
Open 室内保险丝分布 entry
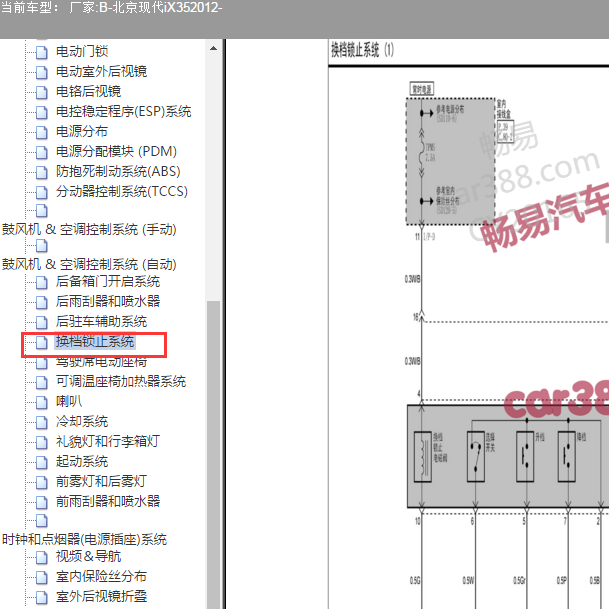101,576
